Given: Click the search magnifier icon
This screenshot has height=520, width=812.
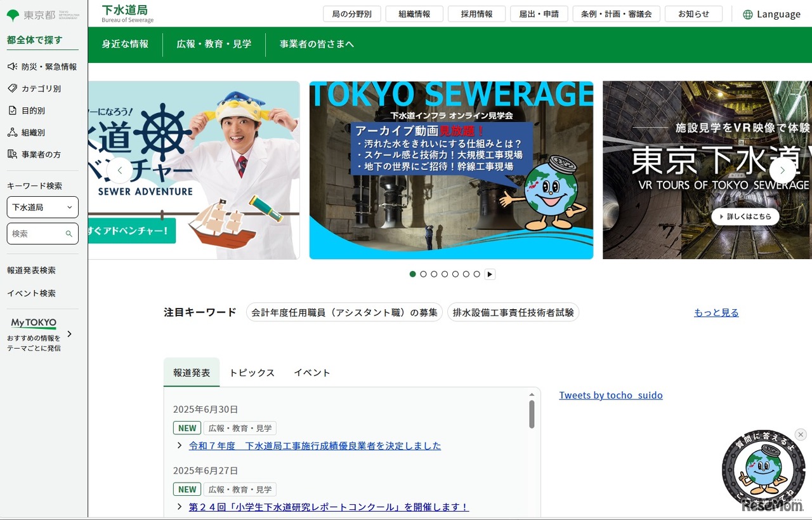Looking at the screenshot, I should pyautogui.click(x=69, y=234).
